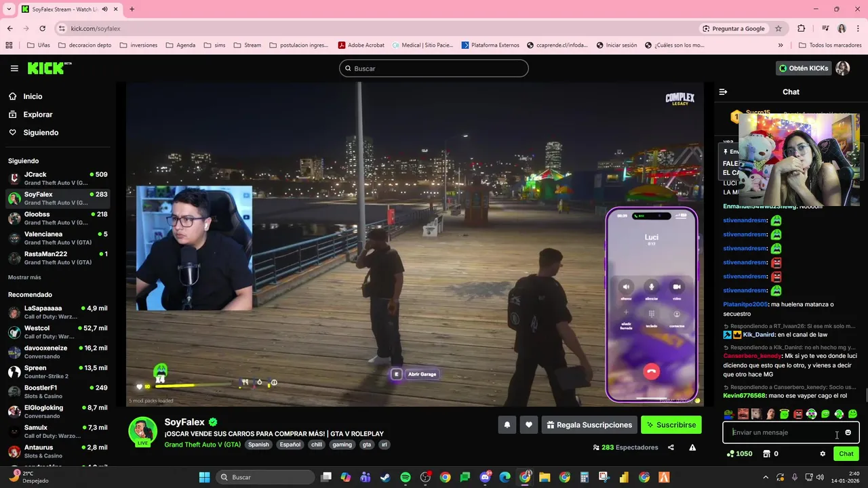The image size is (868, 488).
Task: Open Grand Theft Auto V (GTA) category link
Action: 202,445
